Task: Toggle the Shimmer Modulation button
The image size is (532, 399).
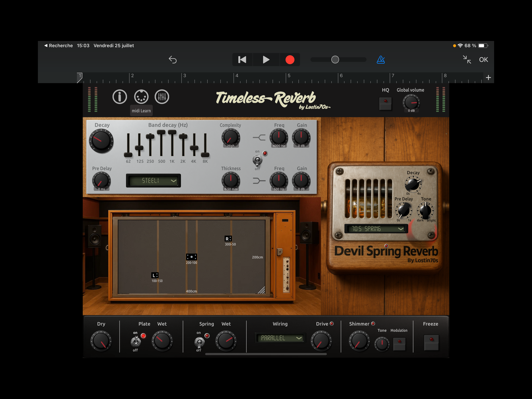Action: click(399, 344)
